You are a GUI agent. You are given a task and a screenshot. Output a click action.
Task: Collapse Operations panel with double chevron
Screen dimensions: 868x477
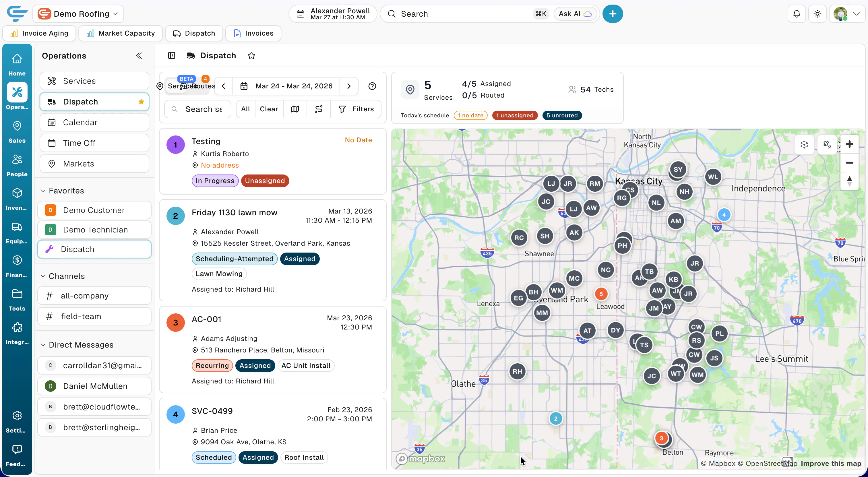[x=139, y=56]
